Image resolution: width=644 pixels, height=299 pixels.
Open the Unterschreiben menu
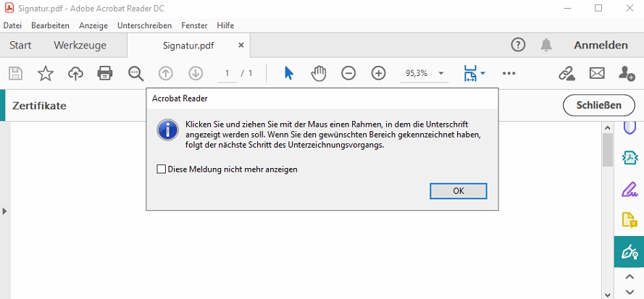tap(145, 25)
